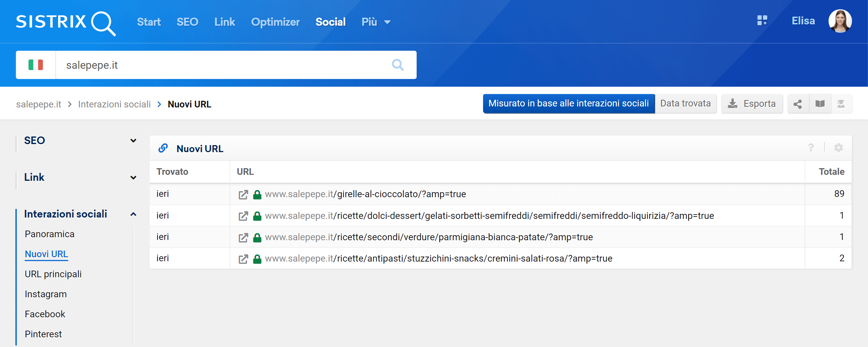Viewport: 868px width, 347px height.
Task: Open the parmigiana-bianca-patate URL link
Action: [x=429, y=237]
